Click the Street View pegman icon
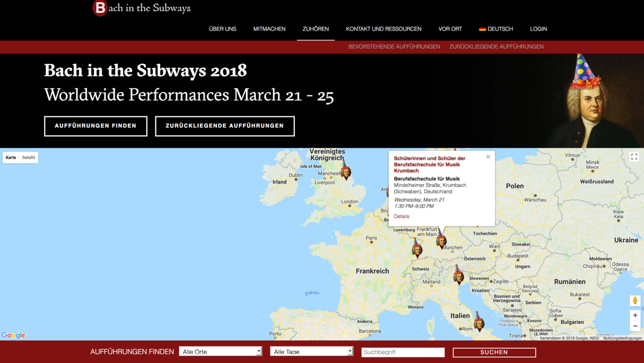Image resolution: width=644 pixels, height=363 pixels. point(635,300)
